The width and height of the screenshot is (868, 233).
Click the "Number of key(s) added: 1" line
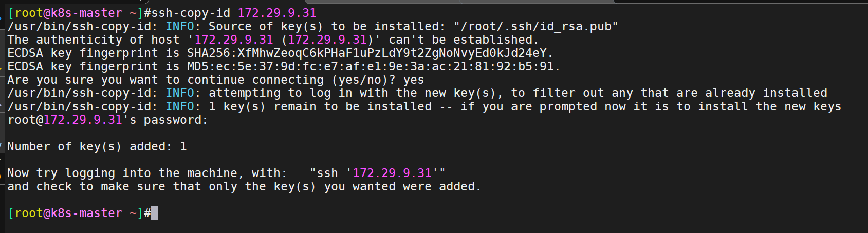[x=97, y=146]
